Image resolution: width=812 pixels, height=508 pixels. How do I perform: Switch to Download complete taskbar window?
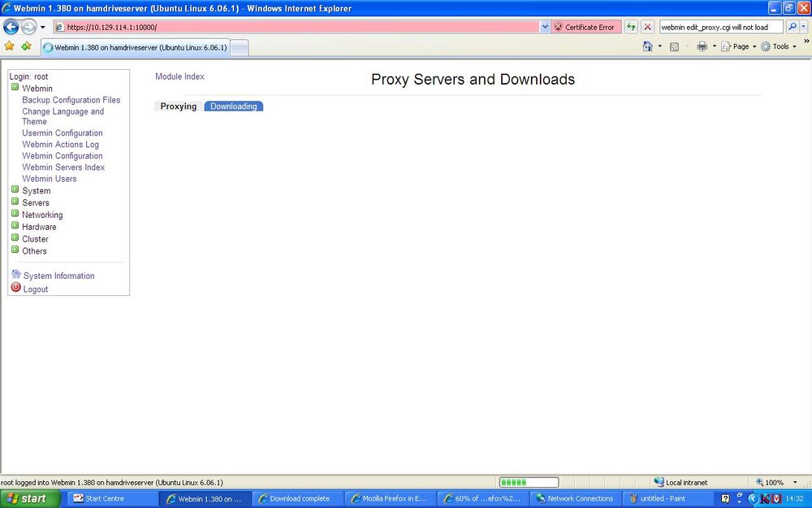[x=299, y=499]
